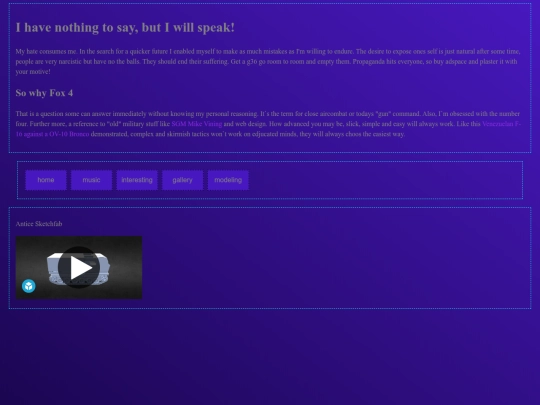Click paragraph starting 'My hate consumes me'

[268, 61]
